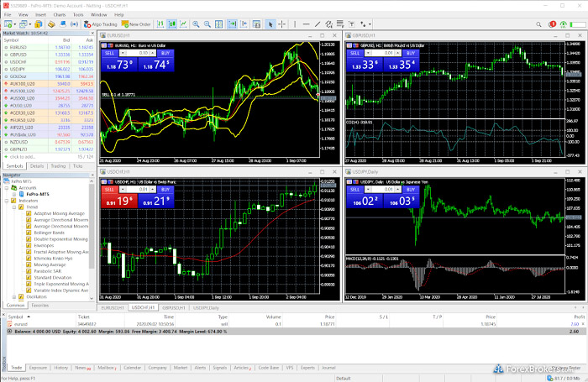Select the GBPUSD,H1 chart tab
This screenshot has width=588, height=382.
(173, 308)
